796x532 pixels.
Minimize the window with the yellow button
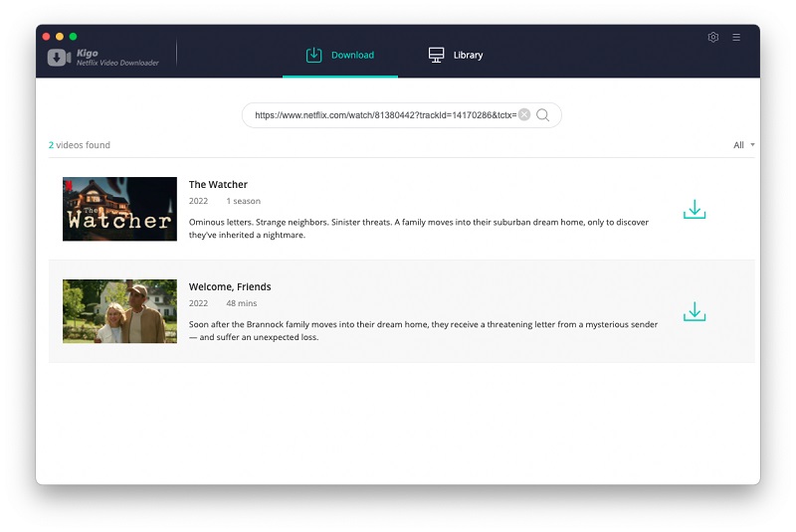(x=60, y=37)
